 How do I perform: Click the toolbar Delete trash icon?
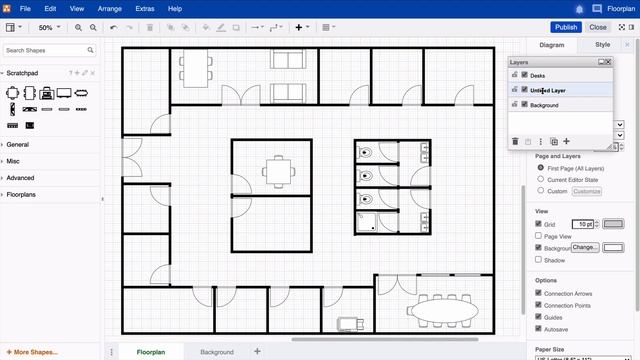point(150,27)
